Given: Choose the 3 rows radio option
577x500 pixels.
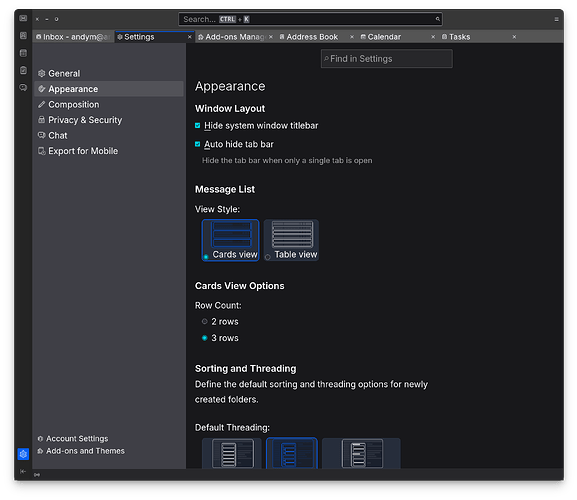Looking at the screenshot, I should (205, 338).
